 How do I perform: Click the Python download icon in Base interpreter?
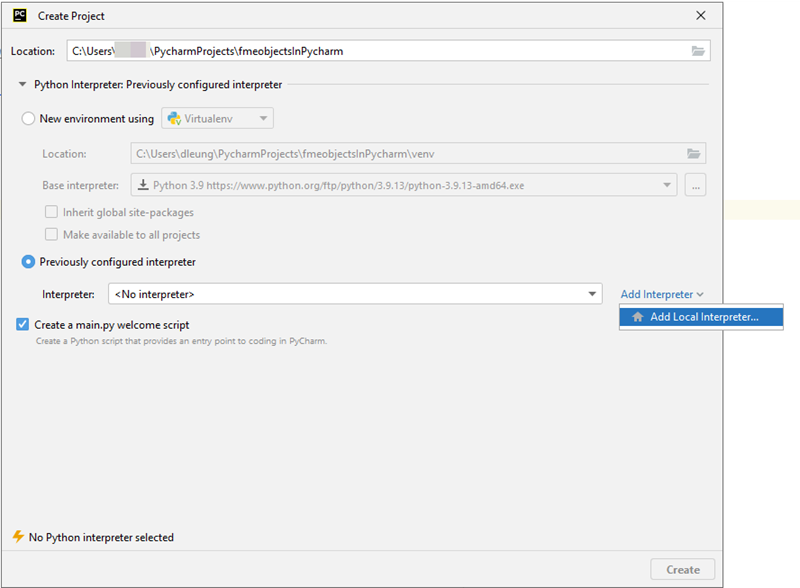144,185
